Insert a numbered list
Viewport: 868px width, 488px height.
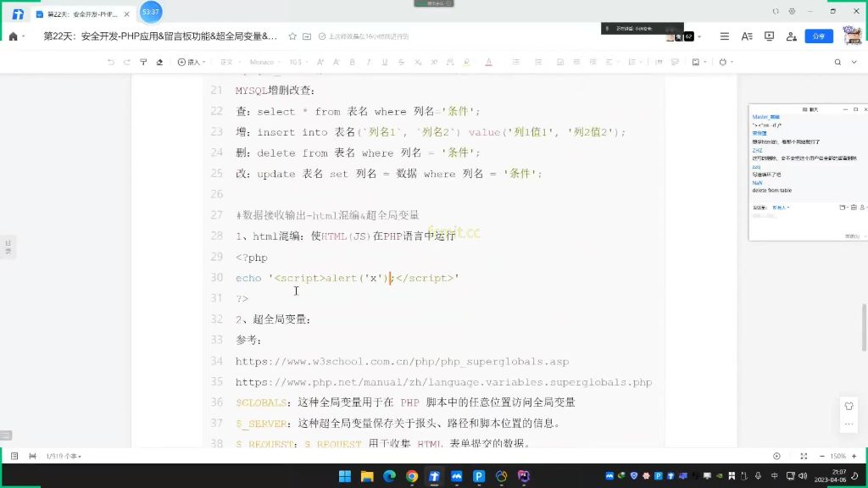pos(537,62)
